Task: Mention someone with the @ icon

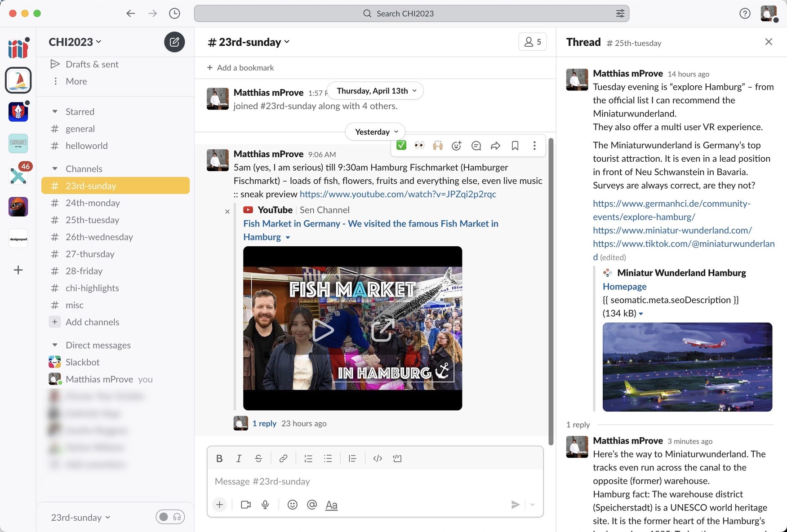Action: coord(312,505)
